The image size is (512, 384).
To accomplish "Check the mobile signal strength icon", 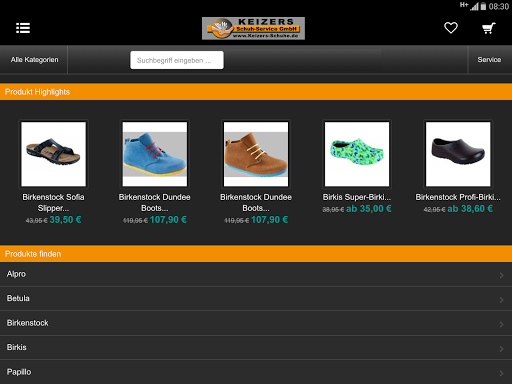I will [474, 6].
